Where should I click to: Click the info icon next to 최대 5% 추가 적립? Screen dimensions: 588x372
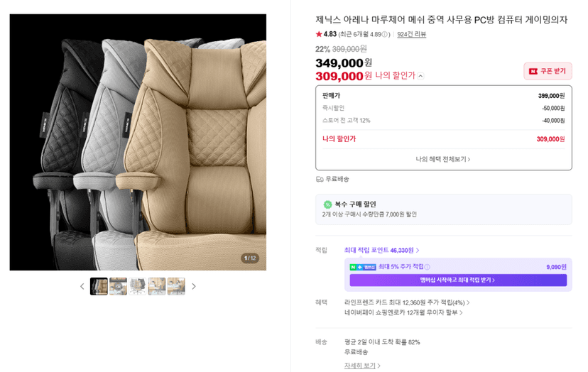point(427,267)
